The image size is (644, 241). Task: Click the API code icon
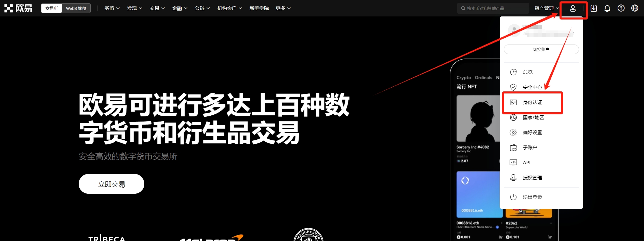[x=513, y=163]
